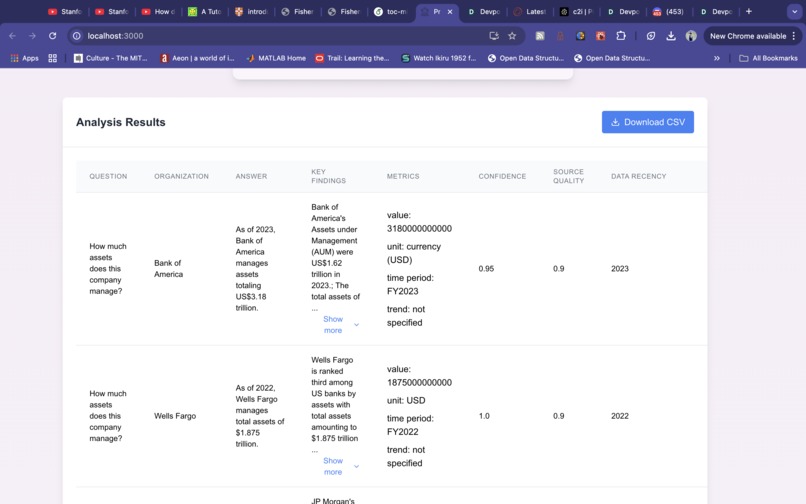This screenshot has height=504, width=806.
Task: Switch to the 'toc-m' tab
Action: pyautogui.click(x=391, y=11)
